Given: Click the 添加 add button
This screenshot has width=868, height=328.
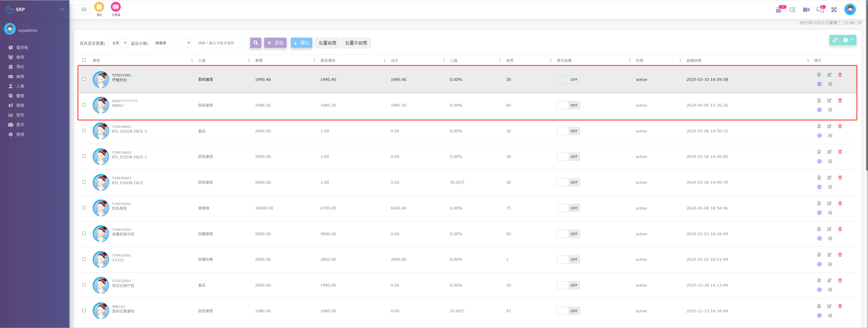Looking at the screenshot, I should [x=275, y=43].
